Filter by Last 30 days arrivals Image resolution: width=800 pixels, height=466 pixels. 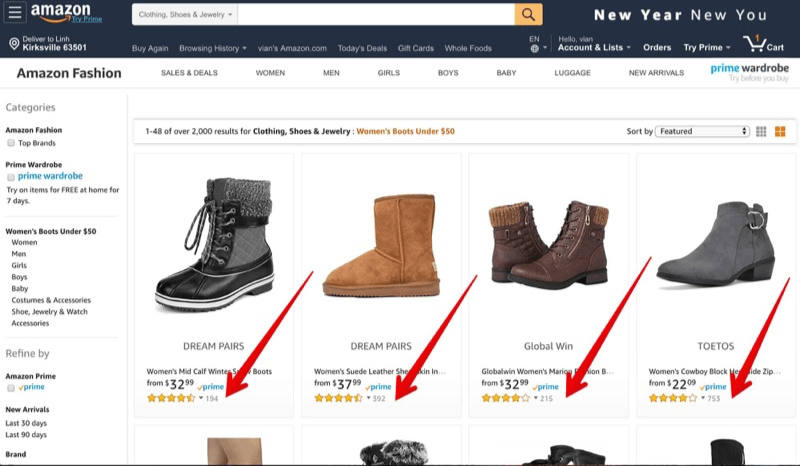point(26,422)
